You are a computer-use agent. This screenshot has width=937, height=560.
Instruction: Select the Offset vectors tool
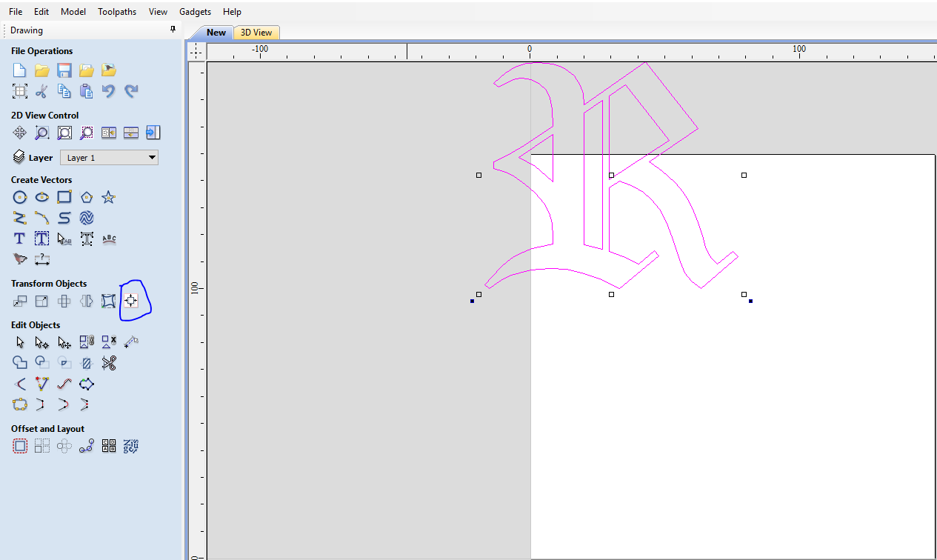[x=19, y=445]
